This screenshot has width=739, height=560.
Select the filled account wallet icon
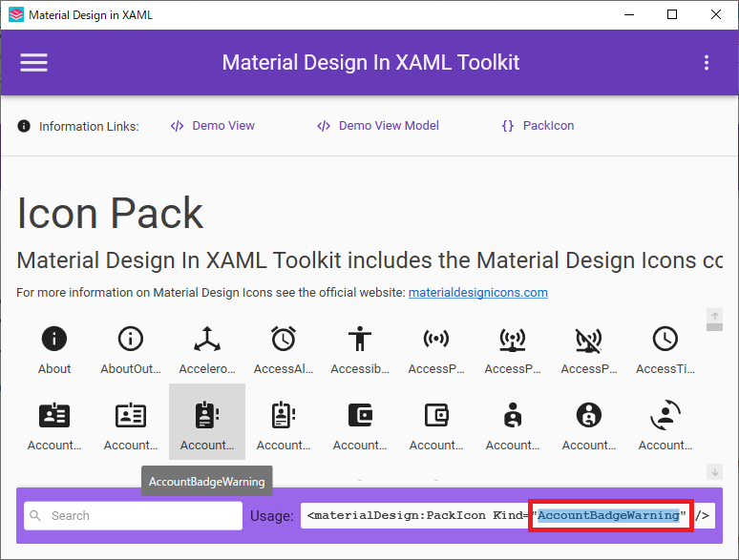pos(361,415)
